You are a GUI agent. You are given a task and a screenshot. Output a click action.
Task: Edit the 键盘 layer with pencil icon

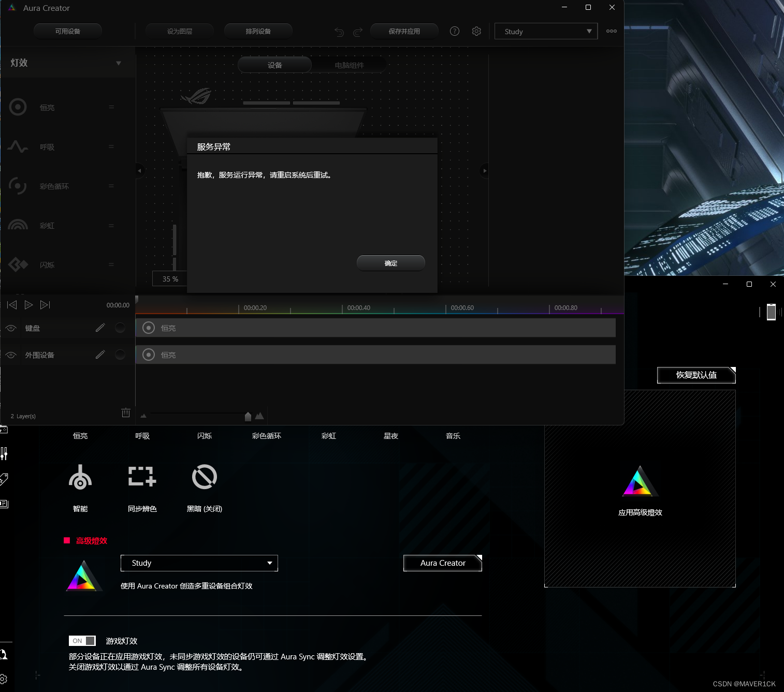point(100,328)
